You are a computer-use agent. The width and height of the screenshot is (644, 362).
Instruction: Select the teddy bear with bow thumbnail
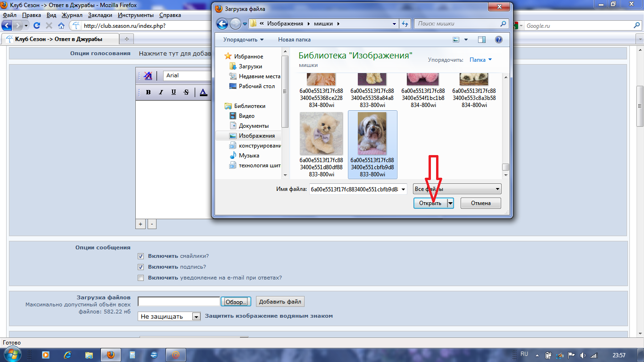[322, 134]
